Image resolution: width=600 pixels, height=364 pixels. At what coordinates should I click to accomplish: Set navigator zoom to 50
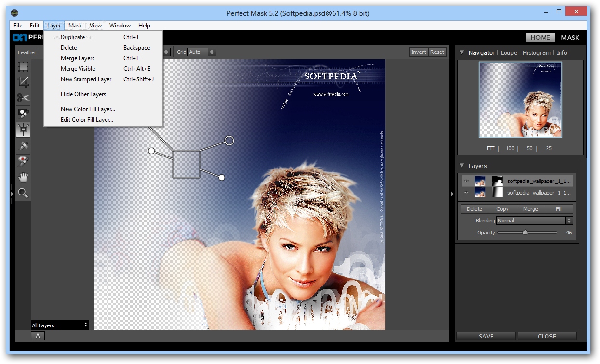[x=530, y=148]
